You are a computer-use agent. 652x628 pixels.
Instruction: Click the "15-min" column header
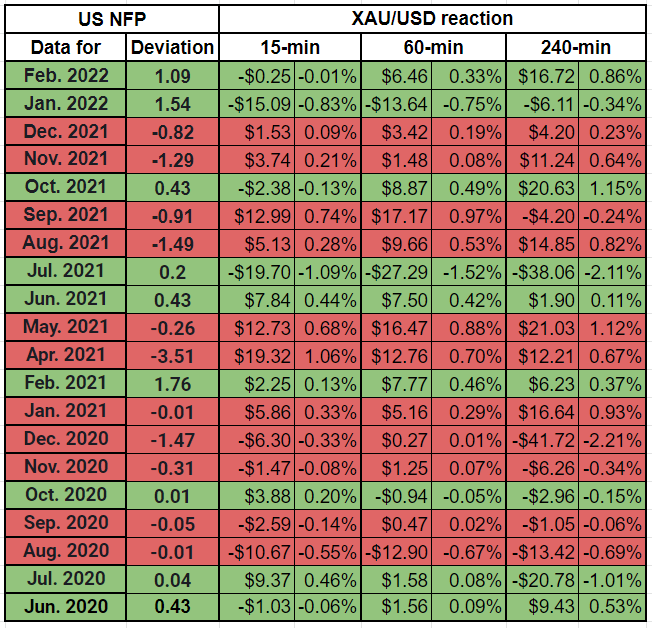(289, 47)
